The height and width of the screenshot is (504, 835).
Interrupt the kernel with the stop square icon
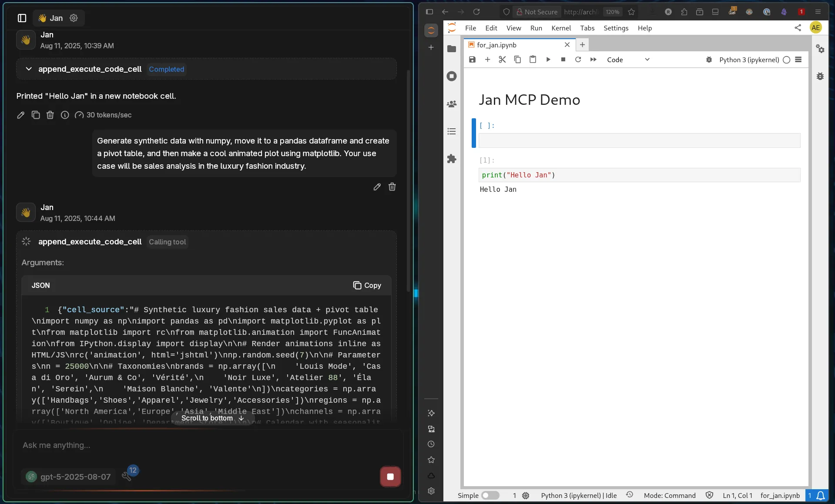563,60
